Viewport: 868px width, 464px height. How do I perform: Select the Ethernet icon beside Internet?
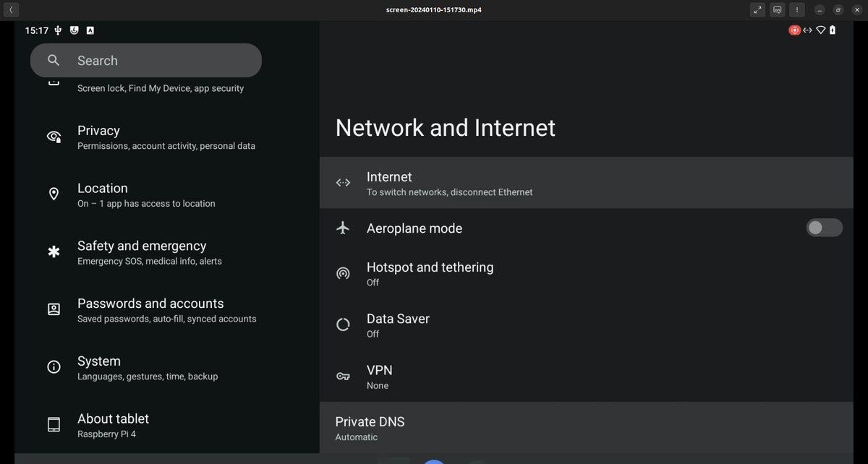pyautogui.click(x=343, y=182)
